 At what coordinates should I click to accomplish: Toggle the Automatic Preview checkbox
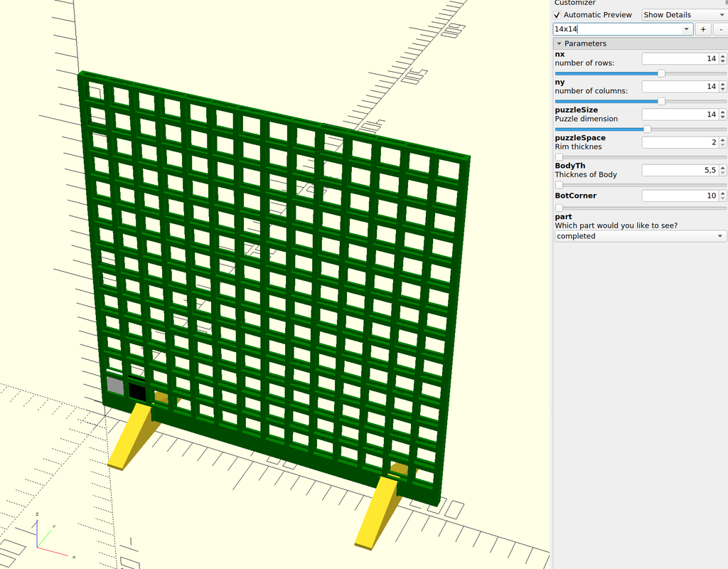coord(557,15)
